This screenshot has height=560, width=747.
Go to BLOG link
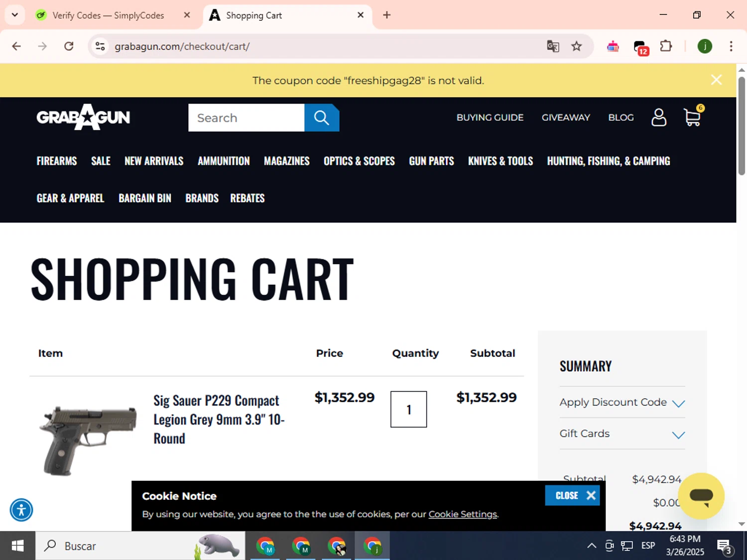pyautogui.click(x=621, y=117)
